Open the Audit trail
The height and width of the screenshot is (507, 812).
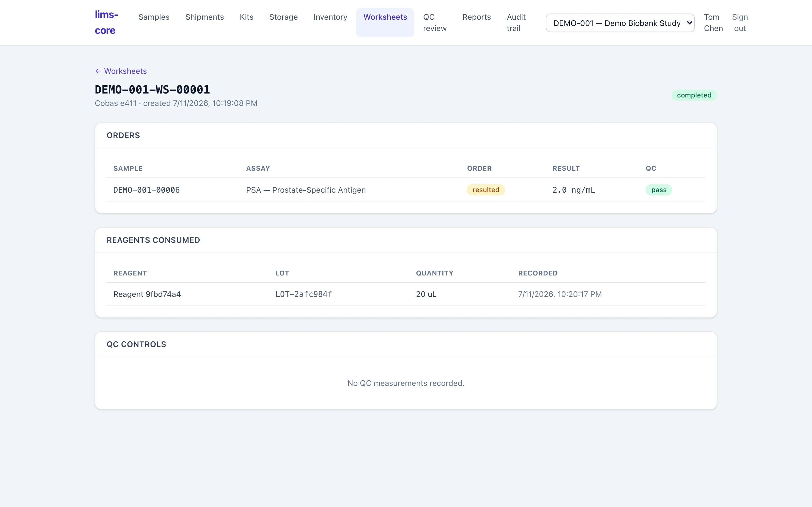[x=516, y=23]
